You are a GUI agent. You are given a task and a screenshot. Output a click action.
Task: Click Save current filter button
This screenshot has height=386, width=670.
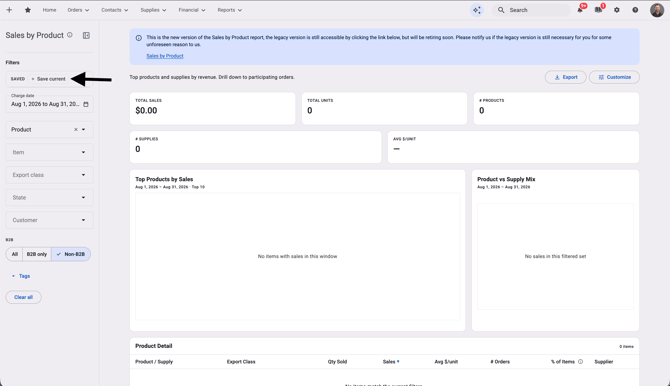tap(49, 79)
